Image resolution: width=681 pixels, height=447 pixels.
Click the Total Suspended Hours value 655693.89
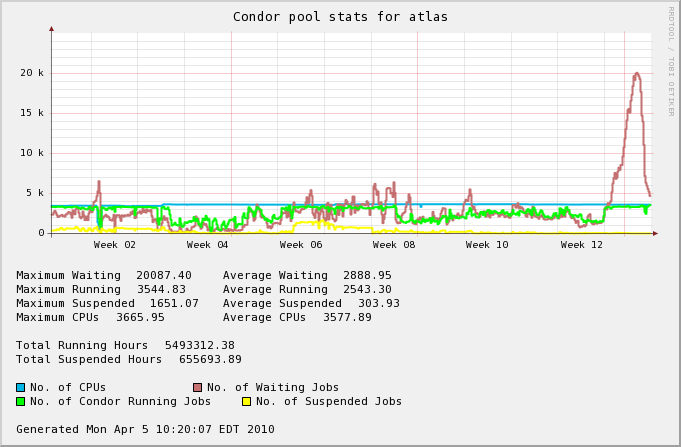pos(210,359)
